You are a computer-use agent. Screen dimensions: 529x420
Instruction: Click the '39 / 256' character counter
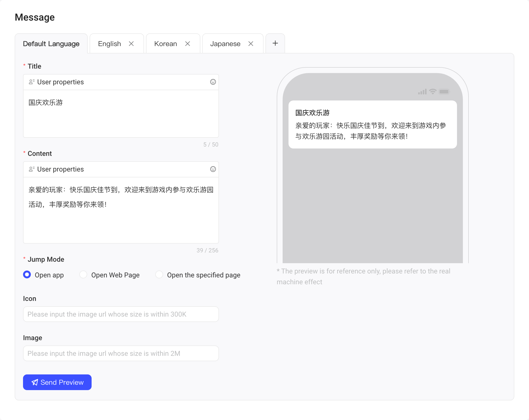pyautogui.click(x=207, y=250)
